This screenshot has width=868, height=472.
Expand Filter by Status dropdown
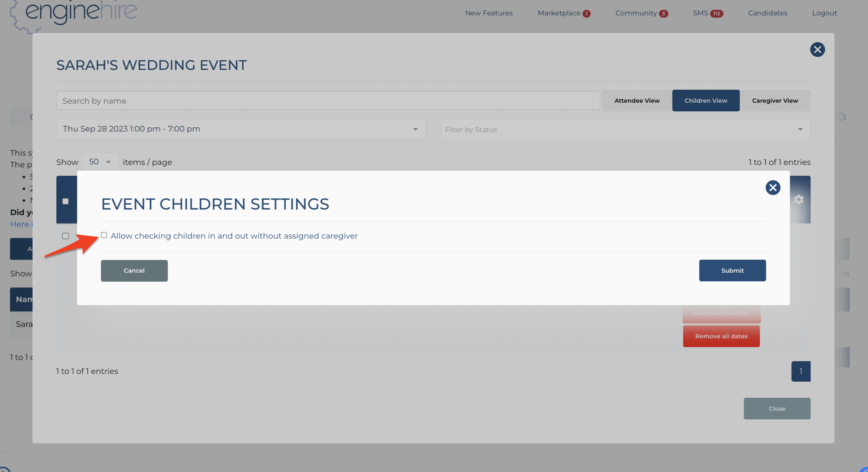click(625, 130)
